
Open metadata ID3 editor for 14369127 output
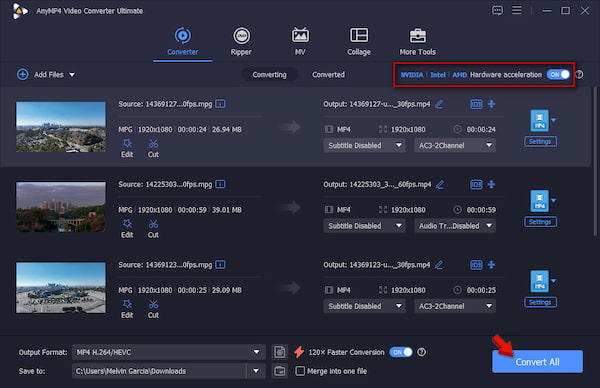coord(476,104)
